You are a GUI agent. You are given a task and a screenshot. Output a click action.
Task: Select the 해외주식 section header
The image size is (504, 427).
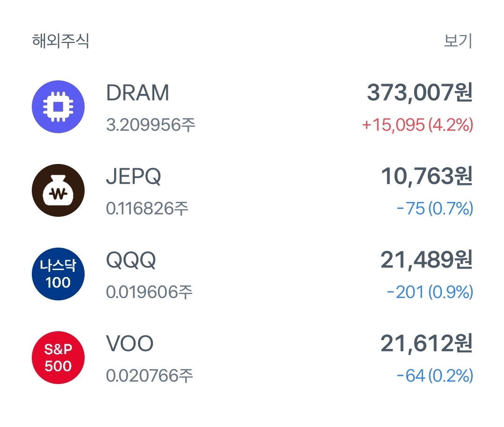click(60, 41)
